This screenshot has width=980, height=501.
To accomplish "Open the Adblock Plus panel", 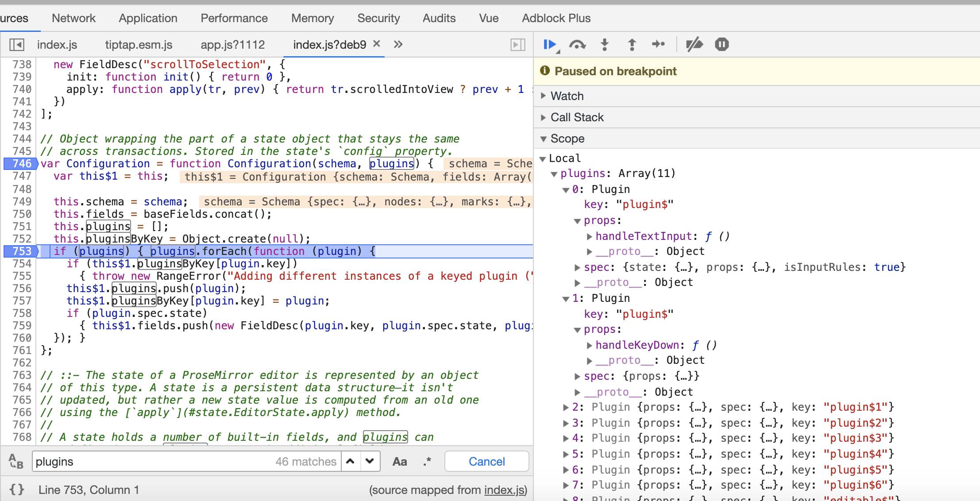I will (x=556, y=18).
